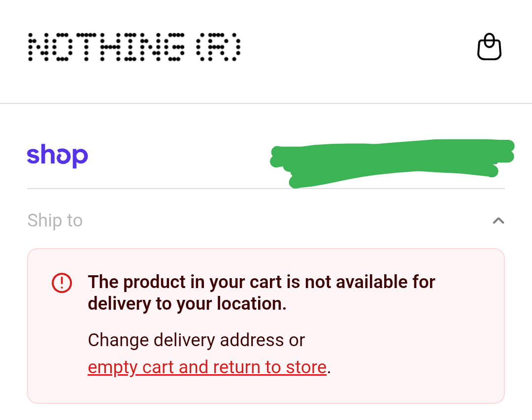Tap the Shop Pay brand mark
This screenshot has height=420, width=532.
tap(57, 156)
